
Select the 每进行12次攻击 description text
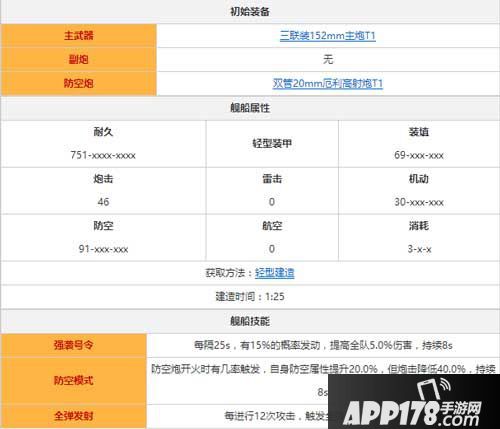coord(276,416)
